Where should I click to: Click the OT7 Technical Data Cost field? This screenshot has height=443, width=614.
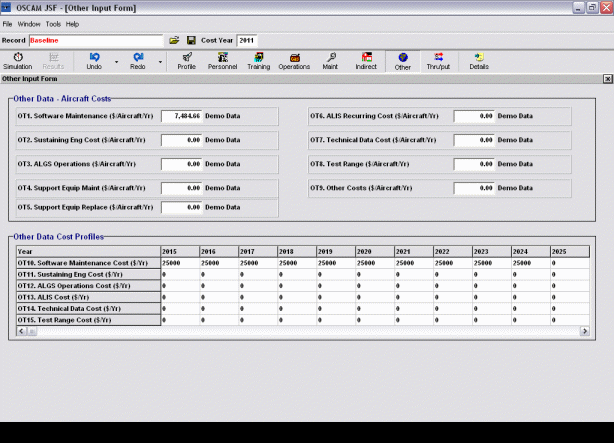point(474,140)
